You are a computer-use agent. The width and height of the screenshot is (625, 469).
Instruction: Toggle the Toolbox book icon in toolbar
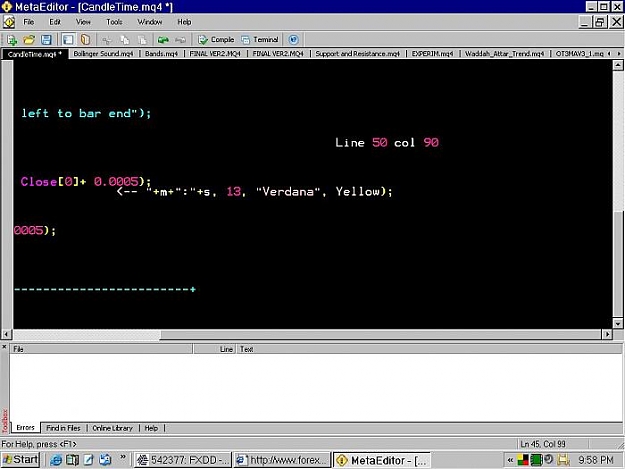(x=85, y=39)
